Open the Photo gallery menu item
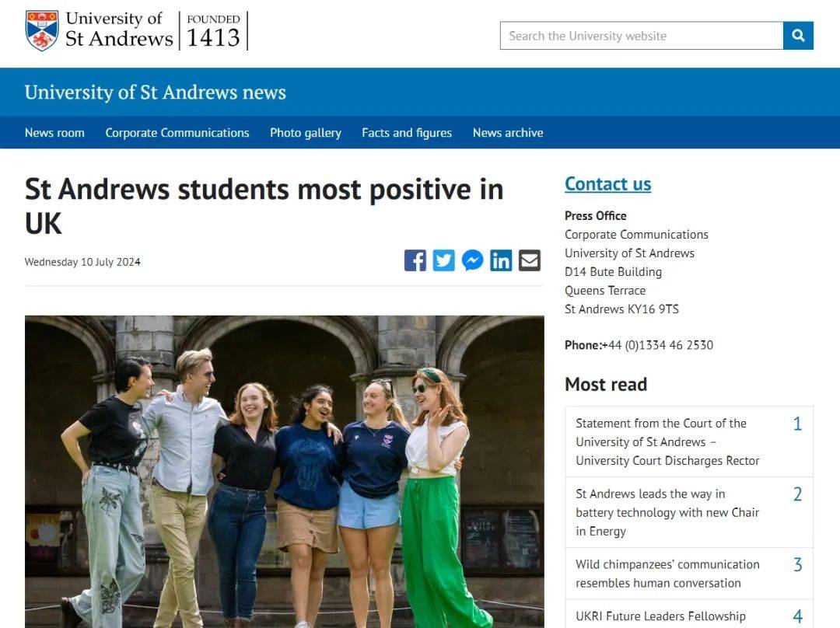Viewport: 840px width, 628px height. 306,133
